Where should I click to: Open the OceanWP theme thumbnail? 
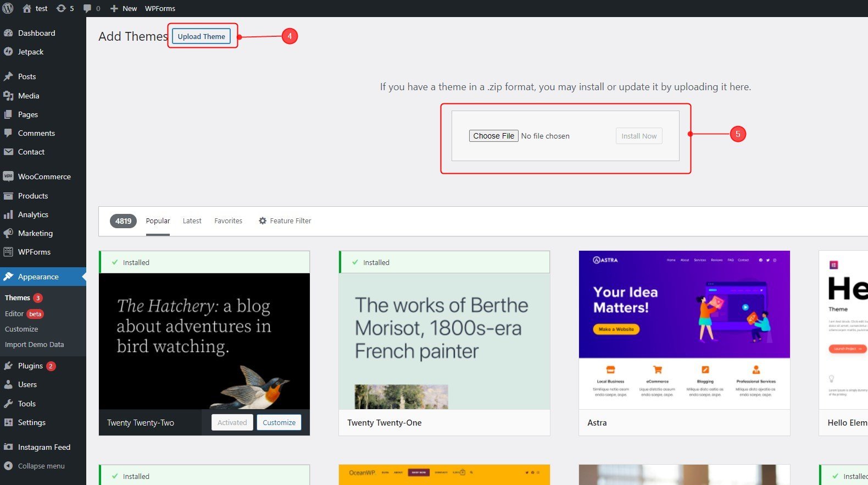click(444, 475)
